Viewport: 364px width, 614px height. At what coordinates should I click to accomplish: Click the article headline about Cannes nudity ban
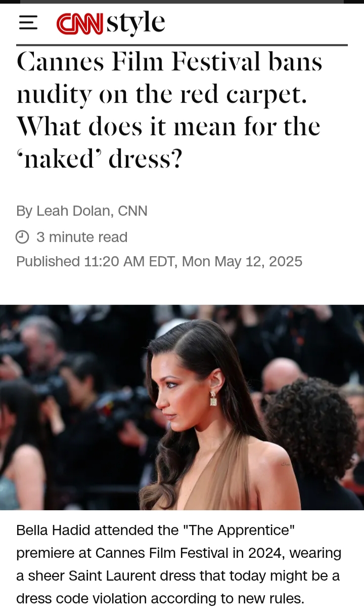(169, 111)
